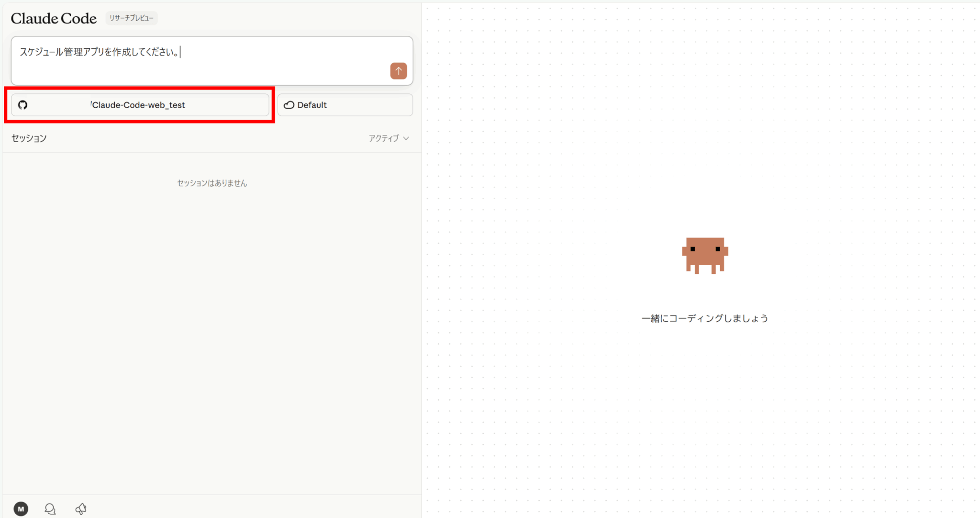Click the リサーチプレビュー badge
Viewport: 980px width, 518px height.
131,18
